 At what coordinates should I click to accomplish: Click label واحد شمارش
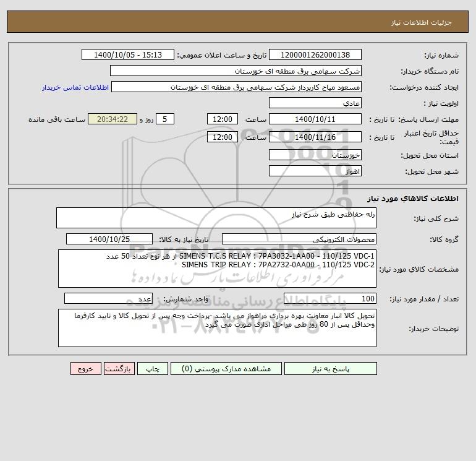click(186, 299)
